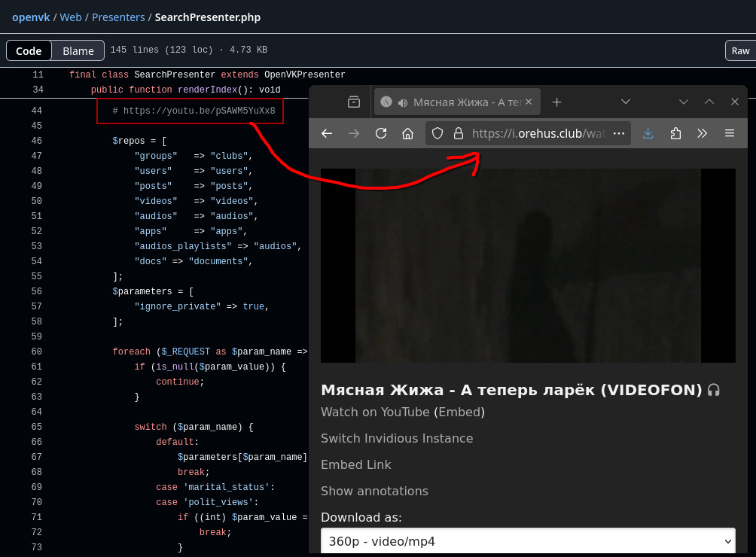Click the tracking protection shield icon
This screenshot has width=756, height=557.
437,133
